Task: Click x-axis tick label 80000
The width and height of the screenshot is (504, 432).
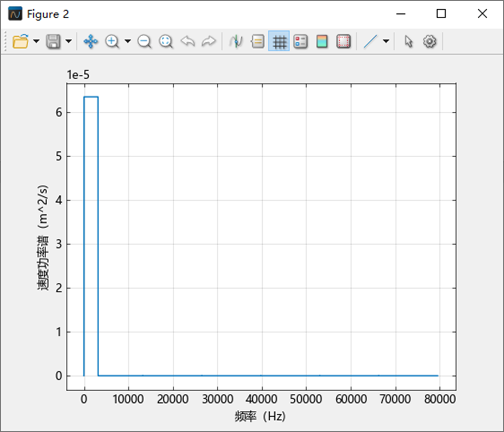Action: click(x=440, y=399)
